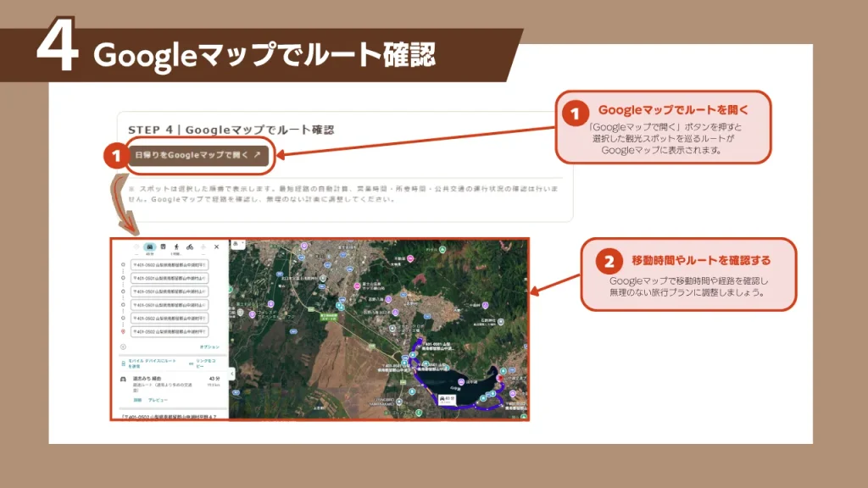Select the walking travel mode
This screenshot has width=868, height=488.
coord(176,247)
